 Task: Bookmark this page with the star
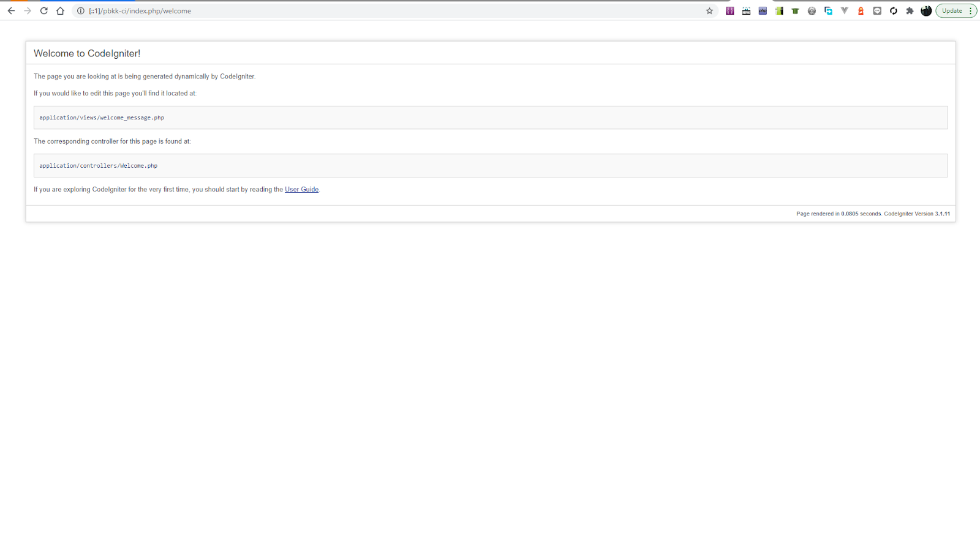[709, 11]
